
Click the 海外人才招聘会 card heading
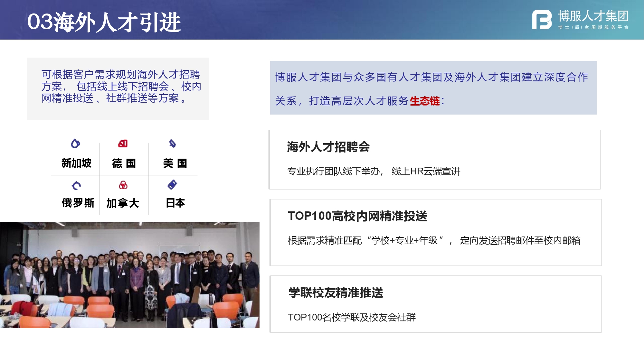point(328,147)
